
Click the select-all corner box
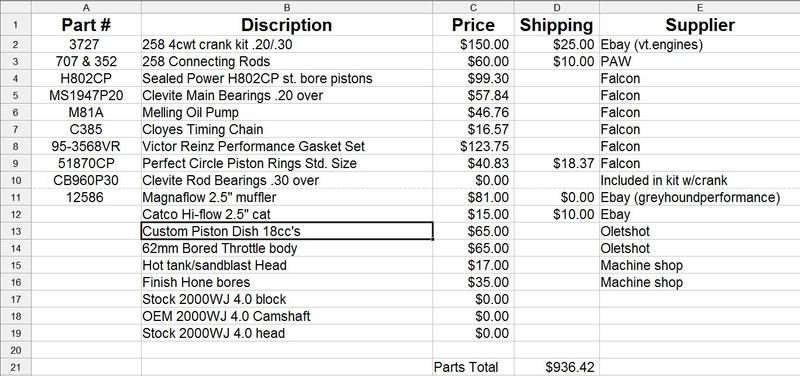coord(15,7)
